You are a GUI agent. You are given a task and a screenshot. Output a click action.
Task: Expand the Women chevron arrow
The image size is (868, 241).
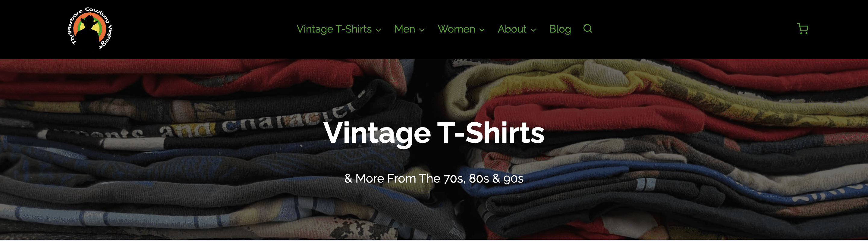[x=482, y=30]
